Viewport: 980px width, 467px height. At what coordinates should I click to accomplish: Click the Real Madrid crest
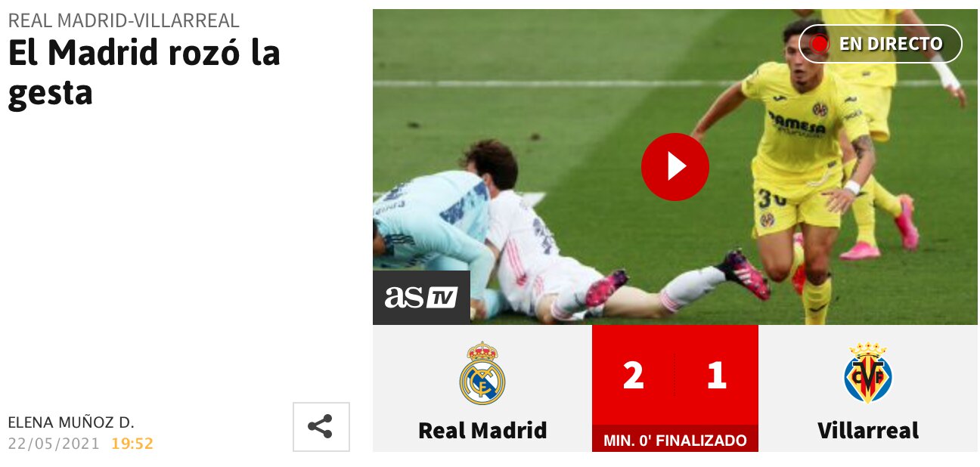coord(482,373)
